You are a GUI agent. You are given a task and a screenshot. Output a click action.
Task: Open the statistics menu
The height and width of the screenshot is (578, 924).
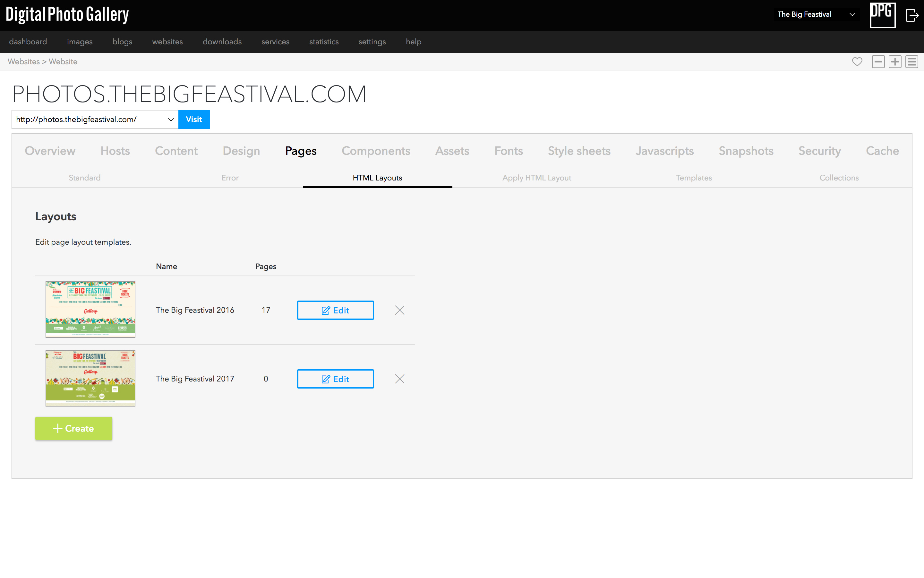324,42
